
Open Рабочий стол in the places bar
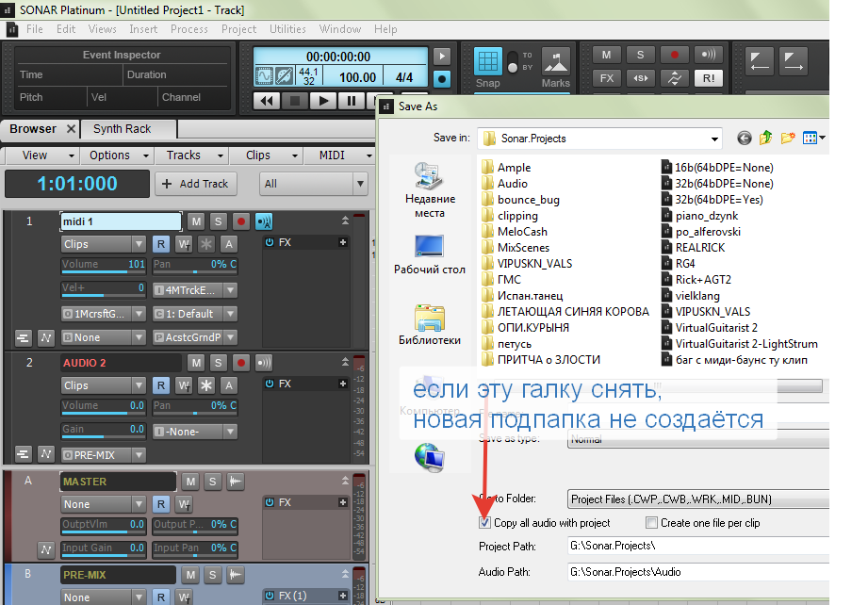[430, 255]
